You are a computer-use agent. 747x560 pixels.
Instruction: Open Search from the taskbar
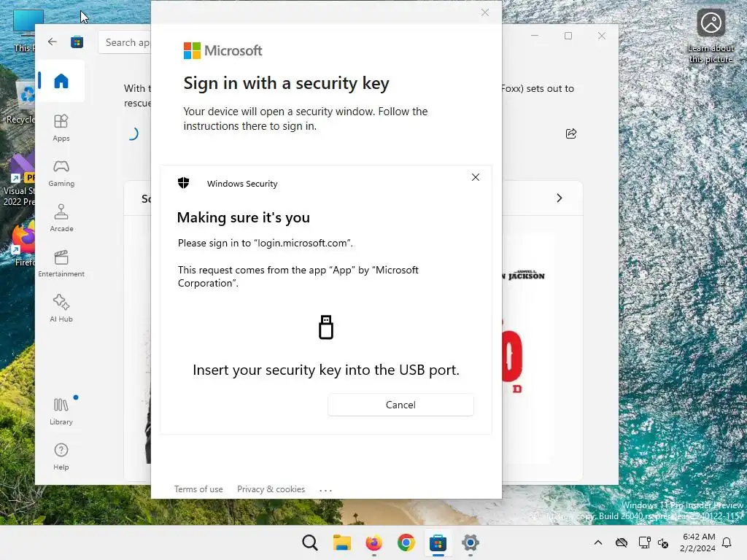click(309, 542)
